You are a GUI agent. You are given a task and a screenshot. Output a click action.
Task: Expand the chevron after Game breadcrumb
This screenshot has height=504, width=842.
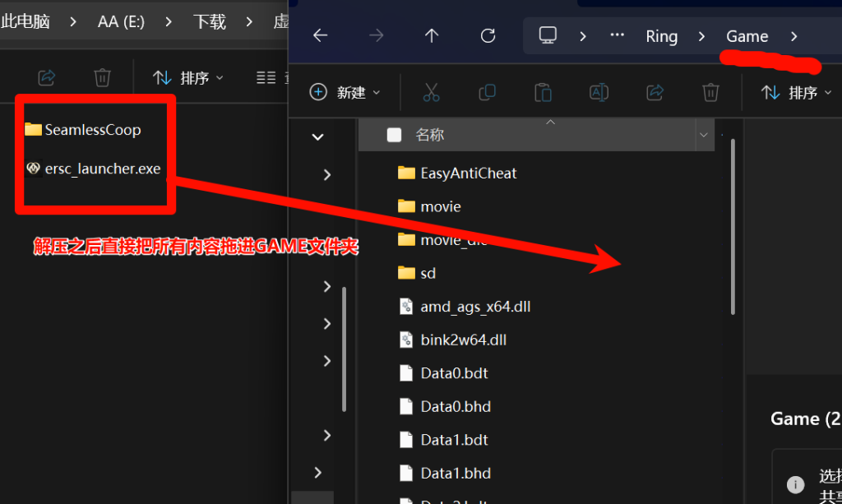(793, 36)
